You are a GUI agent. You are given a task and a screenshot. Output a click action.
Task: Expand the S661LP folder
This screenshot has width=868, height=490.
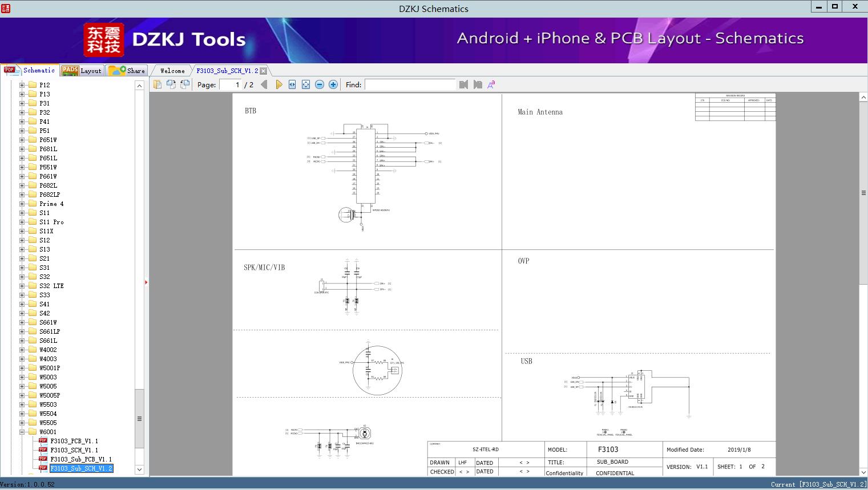coord(22,331)
